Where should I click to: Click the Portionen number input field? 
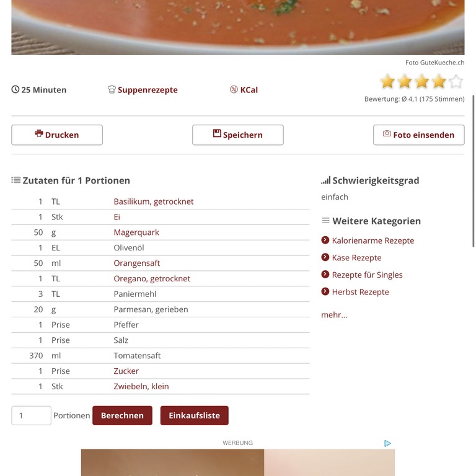coord(31,415)
